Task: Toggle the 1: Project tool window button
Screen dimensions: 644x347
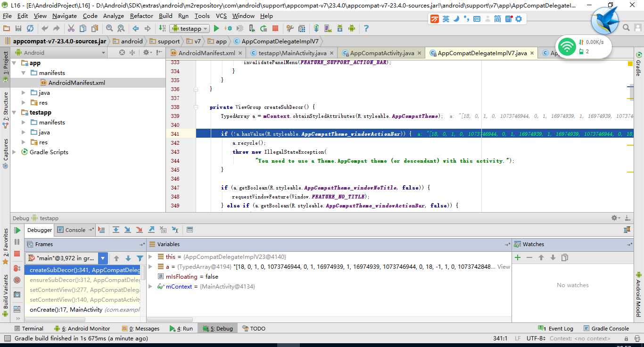Action: click(x=5, y=67)
